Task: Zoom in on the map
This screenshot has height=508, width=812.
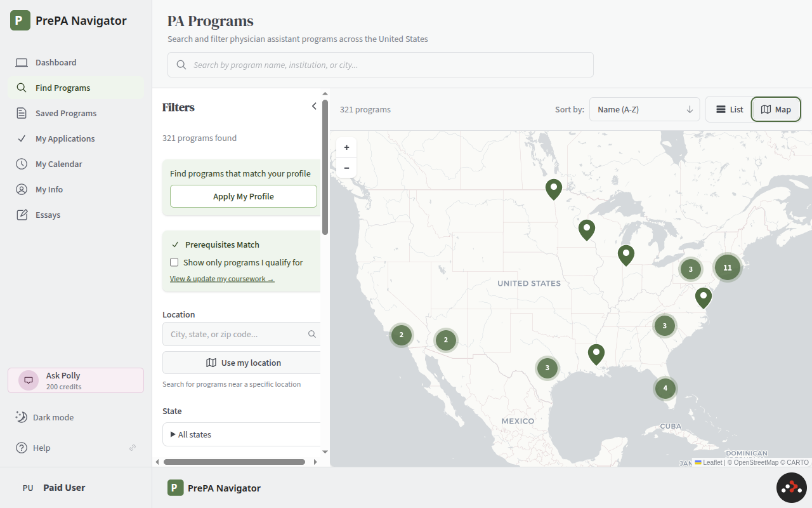Action: [x=346, y=147]
